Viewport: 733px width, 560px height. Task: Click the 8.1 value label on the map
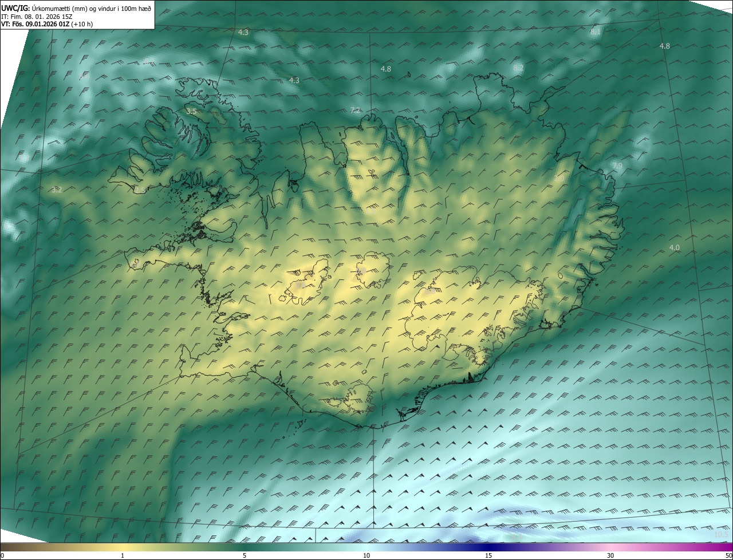pyautogui.click(x=596, y=32)
